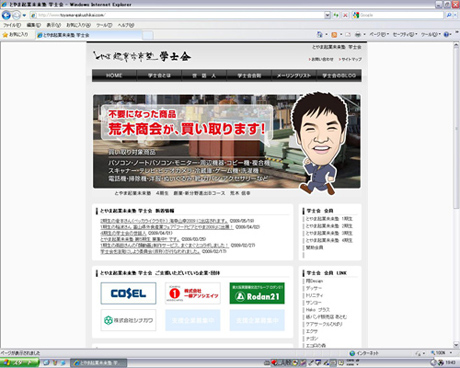The width and height of the screenshot is (460, 368).
Task: Open the サイトマップ link
Action: (x=350, y=59)
